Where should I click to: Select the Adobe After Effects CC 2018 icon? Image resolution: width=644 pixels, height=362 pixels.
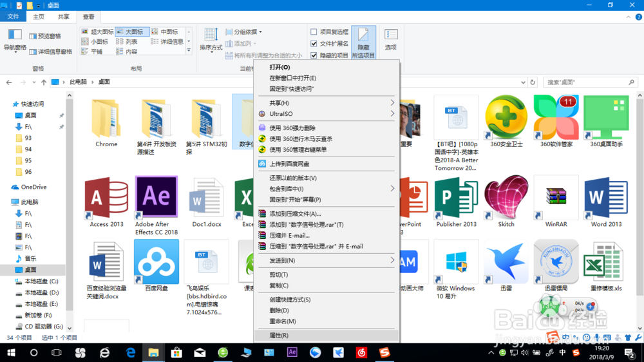coord(156,197)
